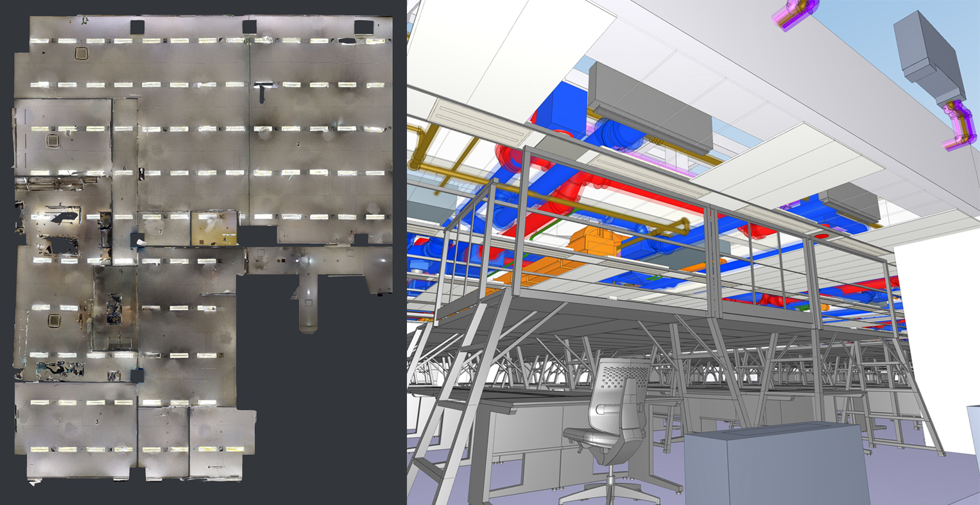980x505 pixels.
Task: Click the corridor label 6 on the scan
Action: click(x=124, y=169)
